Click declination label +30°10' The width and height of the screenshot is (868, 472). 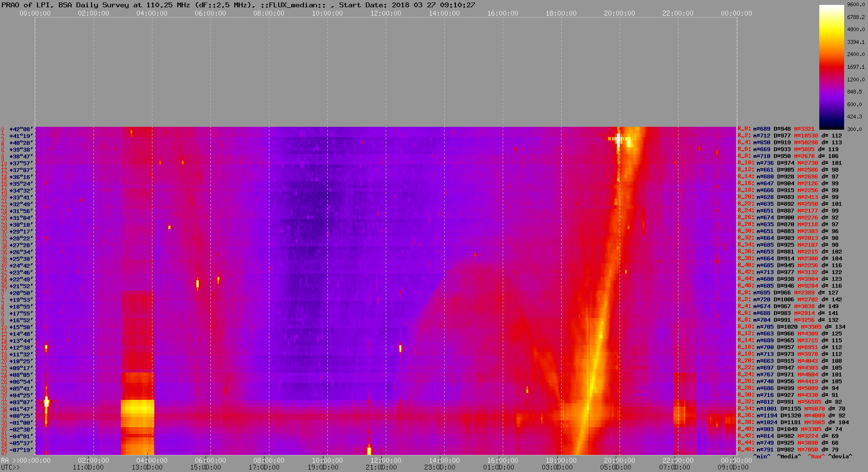[21, 225]
